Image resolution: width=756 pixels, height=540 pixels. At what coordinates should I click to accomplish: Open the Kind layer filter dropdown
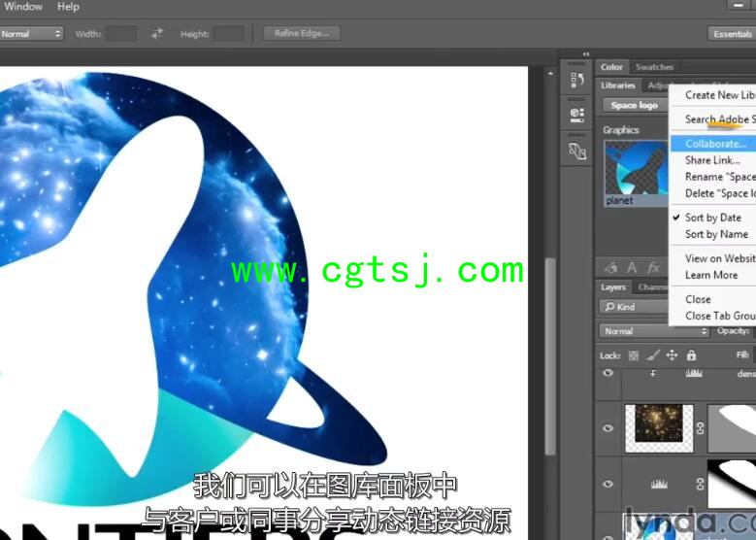pyautogui.click(x=635, y=307)
